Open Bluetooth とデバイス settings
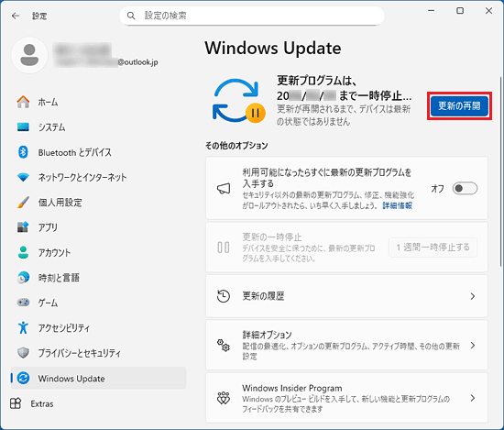The width and height of the screenshot is (504, 430). tap(98, 152)
